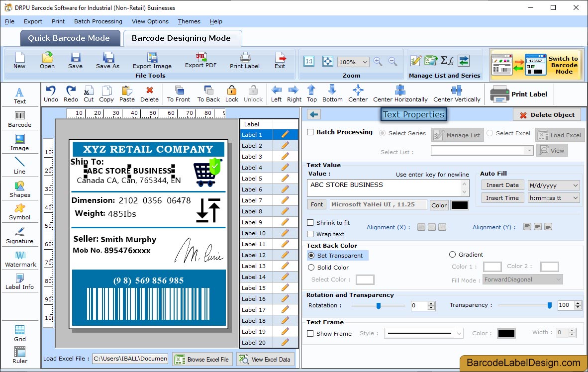Expand the Fill Mode ForwardDiagonal dropdown
The width and height of the screenshot is (588, 372).
pos(558,279)
